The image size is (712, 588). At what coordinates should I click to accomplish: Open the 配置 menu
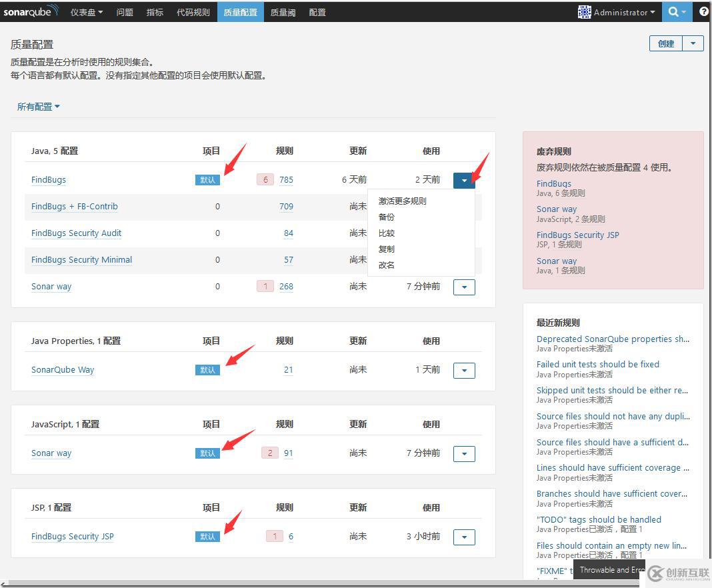pos(317,12)
